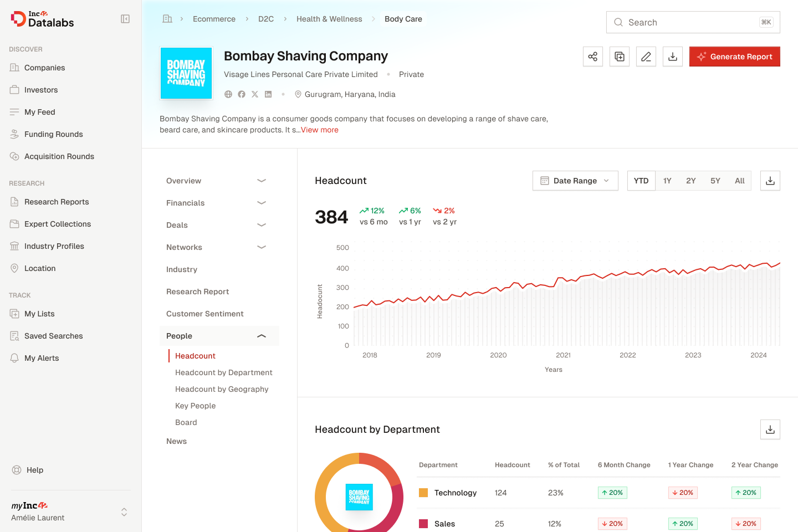Click into the Search field

coord(693,22)
